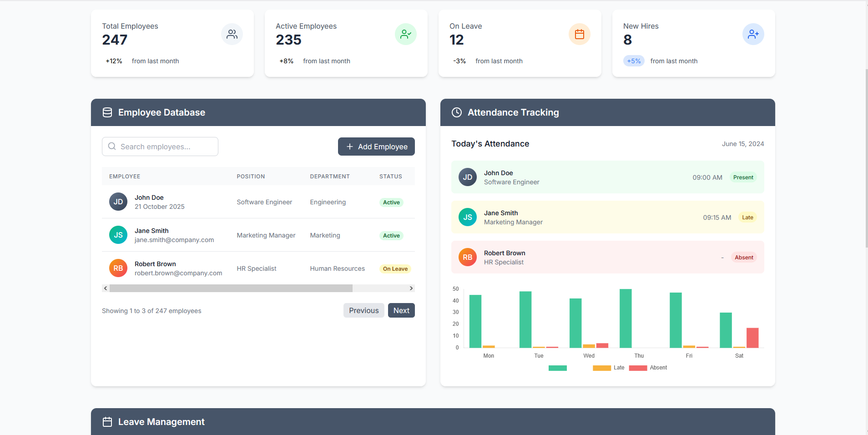
Task: Click the Search employees input field
Action: click(x=160, y=147)
